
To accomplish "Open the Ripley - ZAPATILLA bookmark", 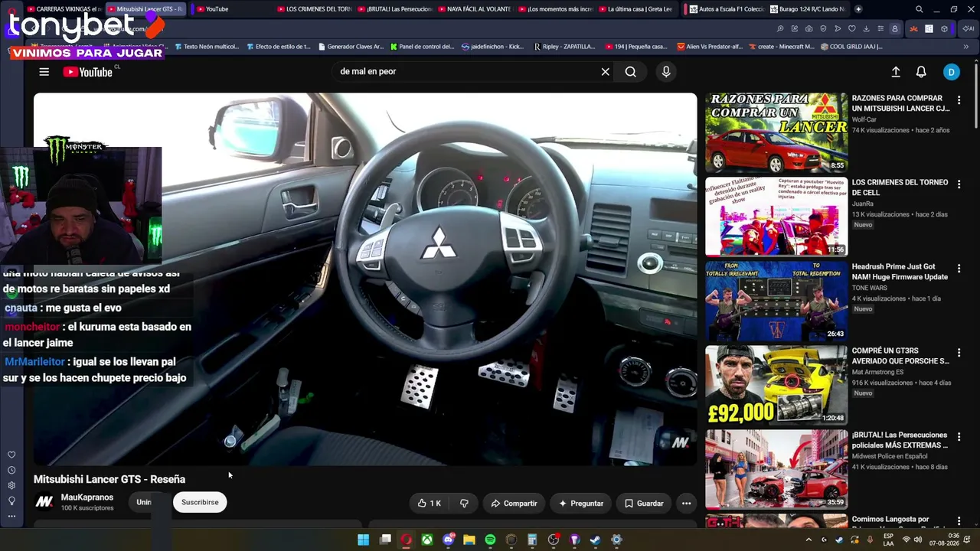I will click(x=564, y=47).
